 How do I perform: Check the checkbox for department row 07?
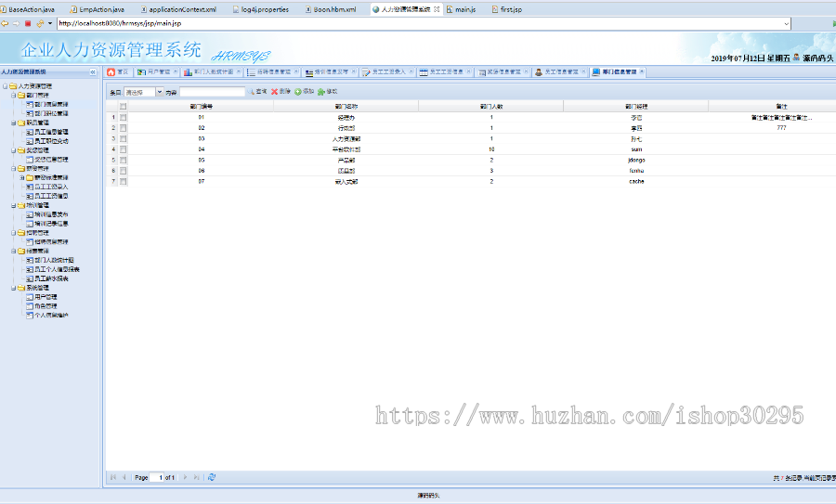coord(124,181)
